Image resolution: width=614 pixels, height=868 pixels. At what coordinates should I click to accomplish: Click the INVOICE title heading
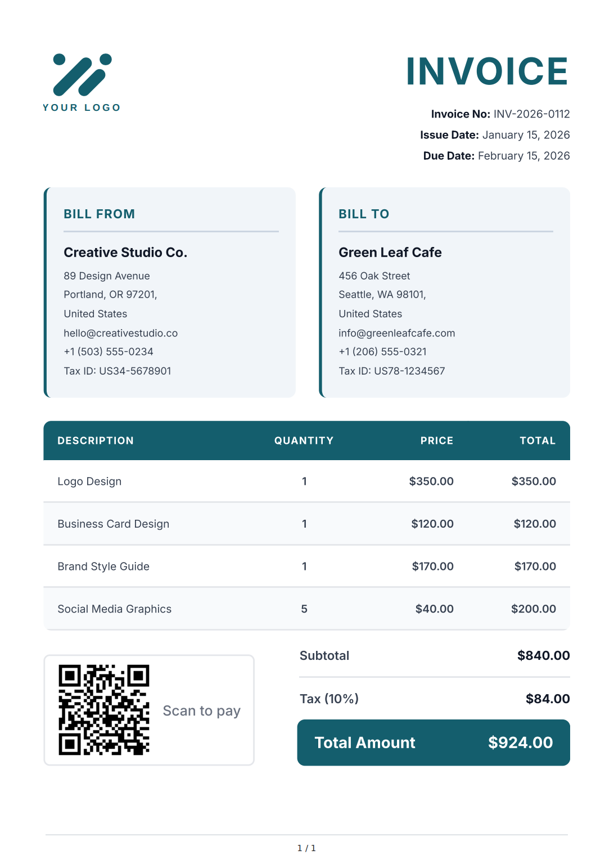pos(487,71)
